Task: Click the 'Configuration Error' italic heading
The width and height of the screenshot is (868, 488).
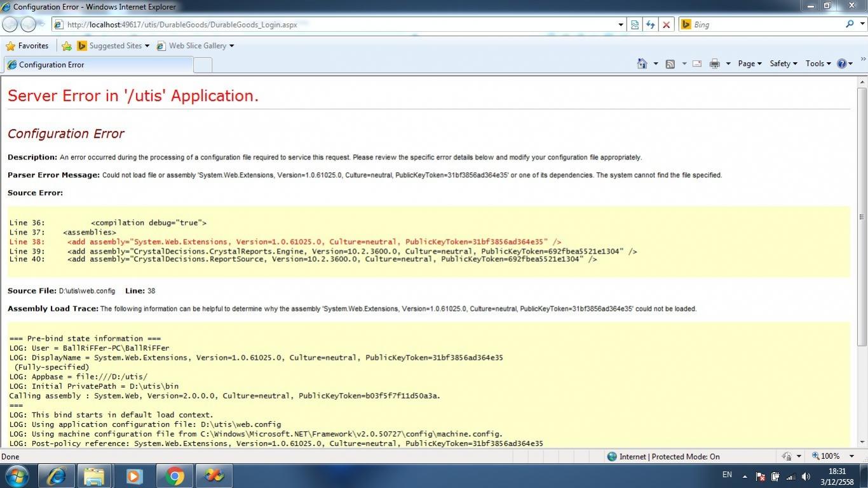Action: (65, 133)
